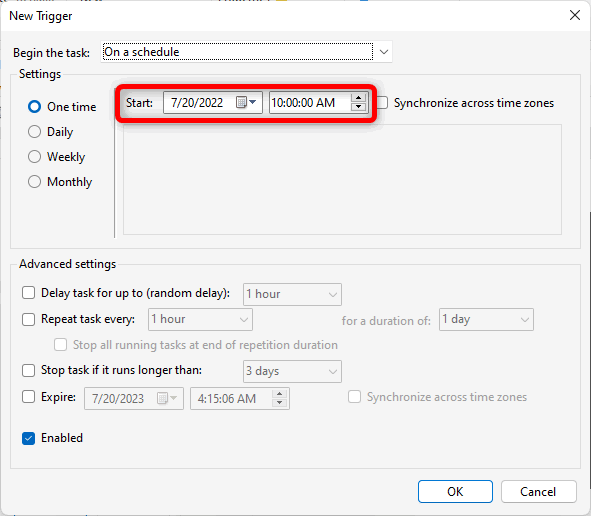
Task: Decrease the Start time with down arrow
Action: (x=358, y=107)
